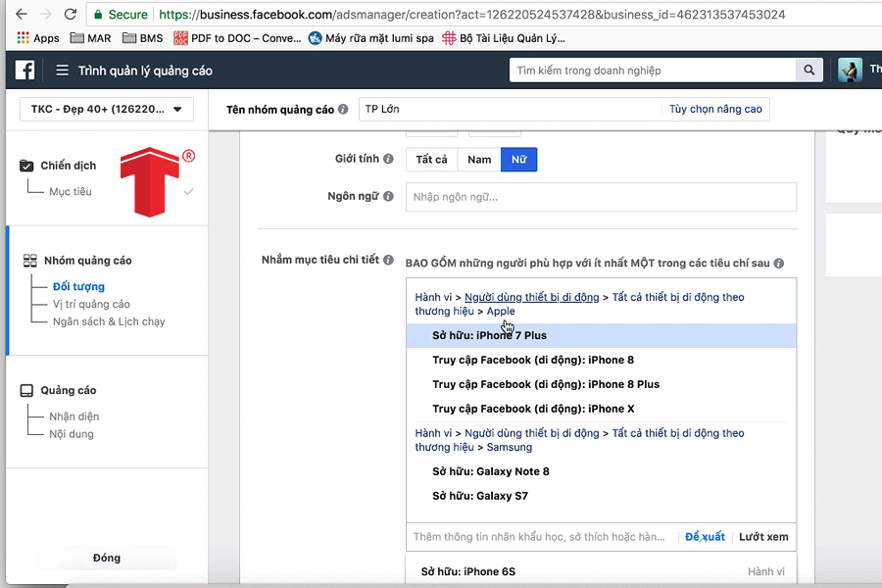The image size is (882, 588).
Task: Select Truy cập Facebook (di động): iPhone 8
Action: (x=601, y=360)
